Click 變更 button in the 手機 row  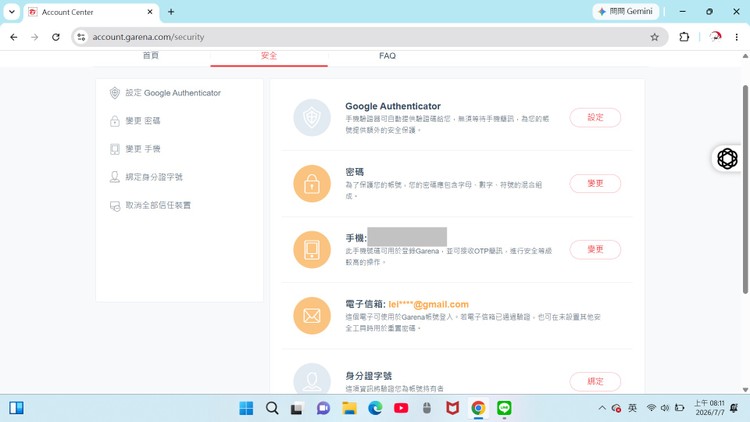pos(595,249)
